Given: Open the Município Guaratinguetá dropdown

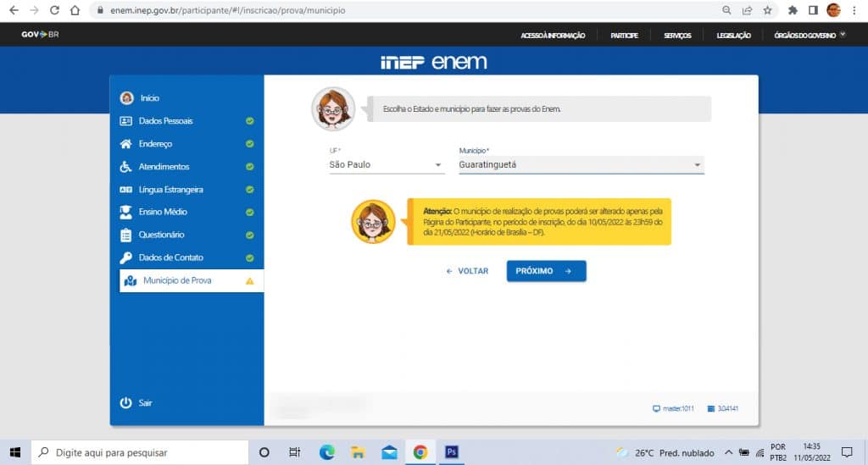Looking at the screenshot, I should pos(581,165).
